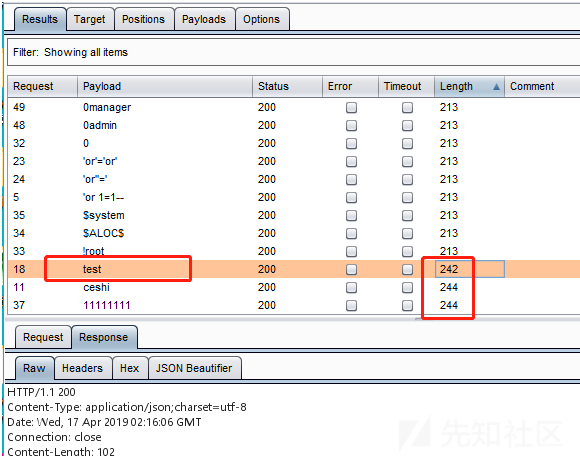Select the Request tab below results
The width and height of the screenshot is (580, 456).
[x=43, y=337]
